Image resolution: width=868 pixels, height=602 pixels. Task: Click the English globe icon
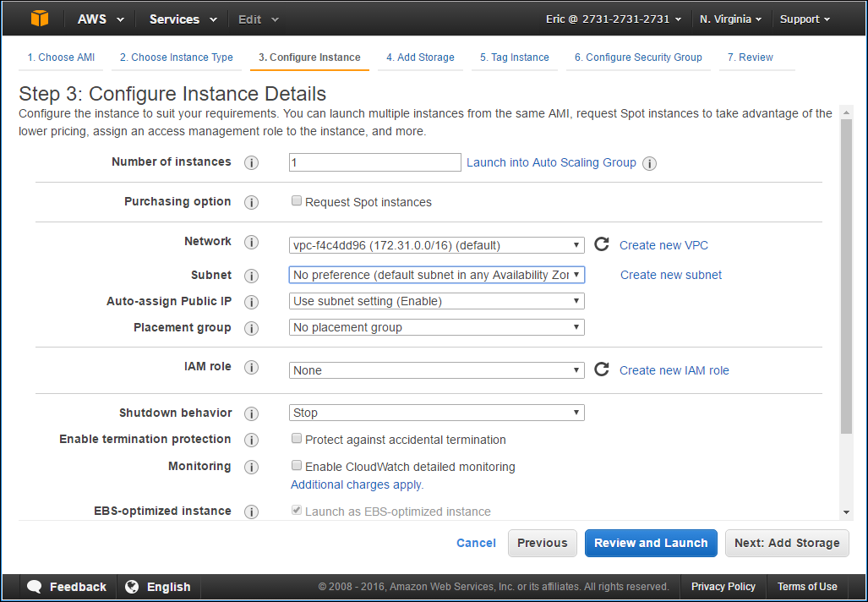132,587
